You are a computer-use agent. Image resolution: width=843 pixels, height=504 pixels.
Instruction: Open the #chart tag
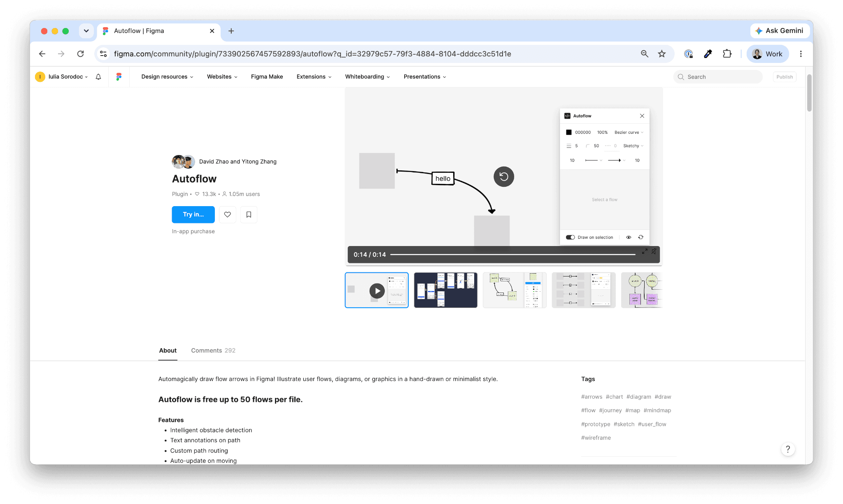(614, 397)
